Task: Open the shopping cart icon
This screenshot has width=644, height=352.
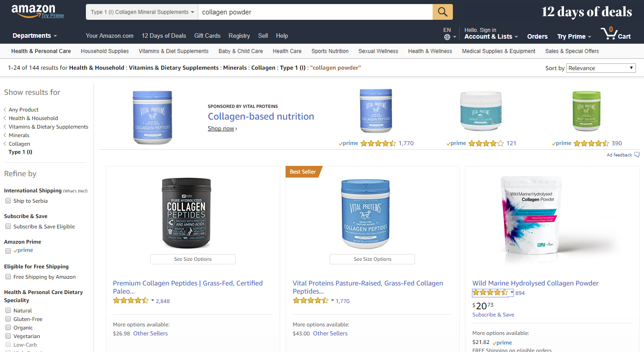Action: click(x=609, y=34)
